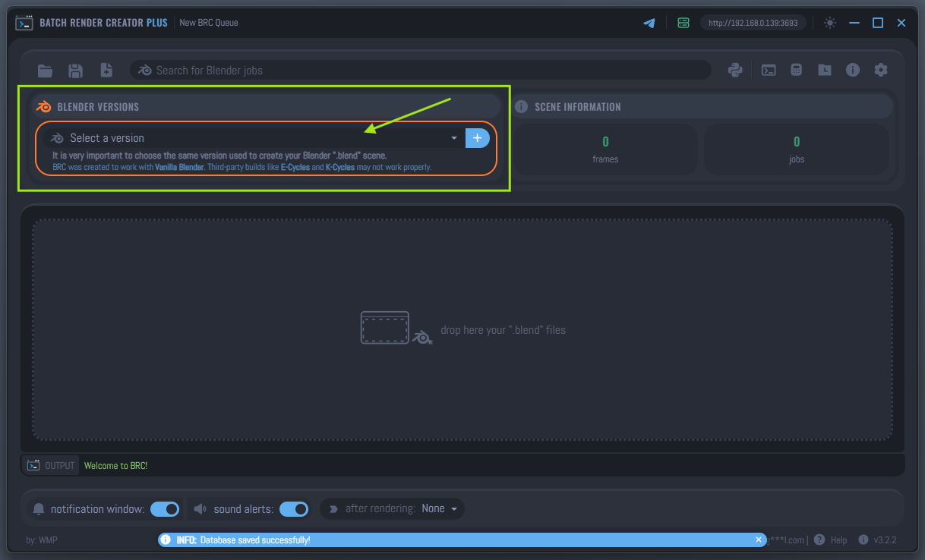Image resolution: width=925 pixels, height=560 pixels.
Task: Click the Search for Blender jobs field
Action: point(421,71)
